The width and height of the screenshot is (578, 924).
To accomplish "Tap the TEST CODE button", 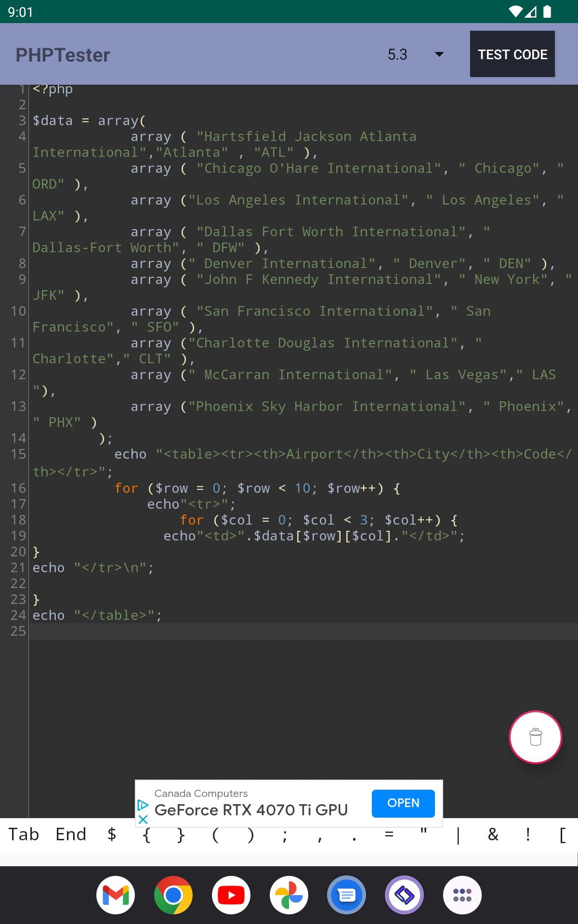I will pyautogui.click(x=512, y=54).
